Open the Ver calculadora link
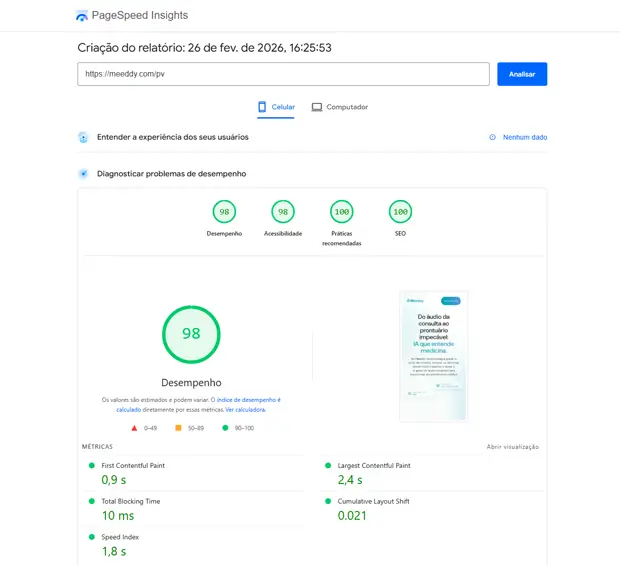This screenshot has height=565, width=620. pyautogui.click(x=245, y=409)
